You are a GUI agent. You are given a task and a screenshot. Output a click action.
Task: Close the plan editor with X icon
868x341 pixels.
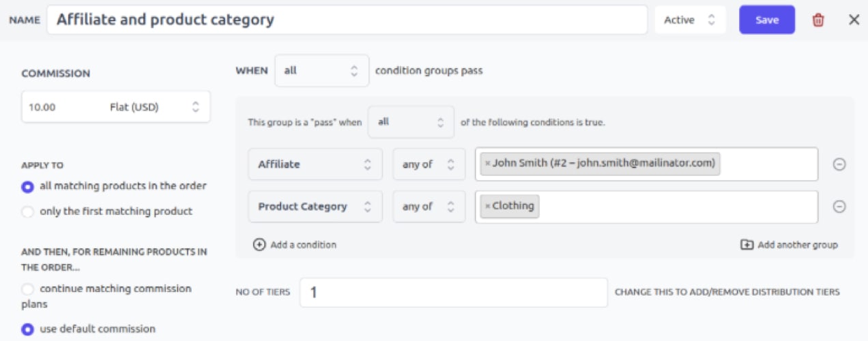(854, 20)
